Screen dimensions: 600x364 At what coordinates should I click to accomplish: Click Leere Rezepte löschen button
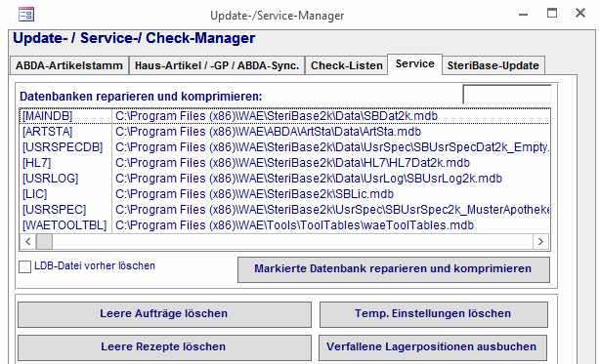pos(164,347)
